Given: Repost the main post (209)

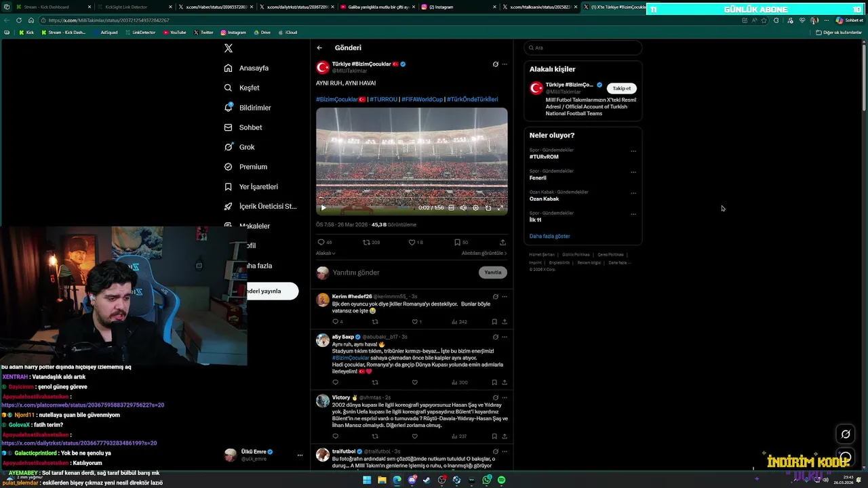Looking at the screenshot, I should click(371, 242).
